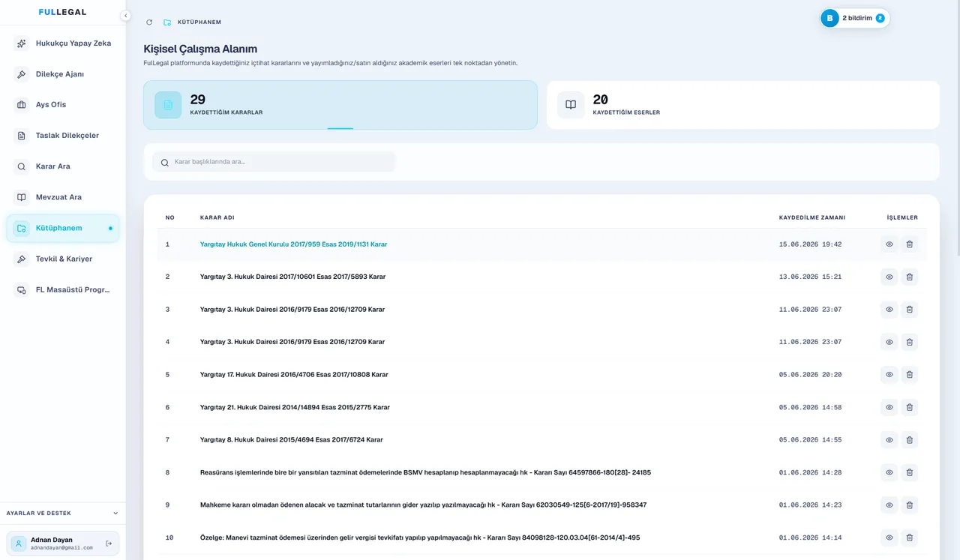This screenshot has height=560, width=960.
Task: Delete row 4 decision 2016/9179
Action: click(910, 342)
